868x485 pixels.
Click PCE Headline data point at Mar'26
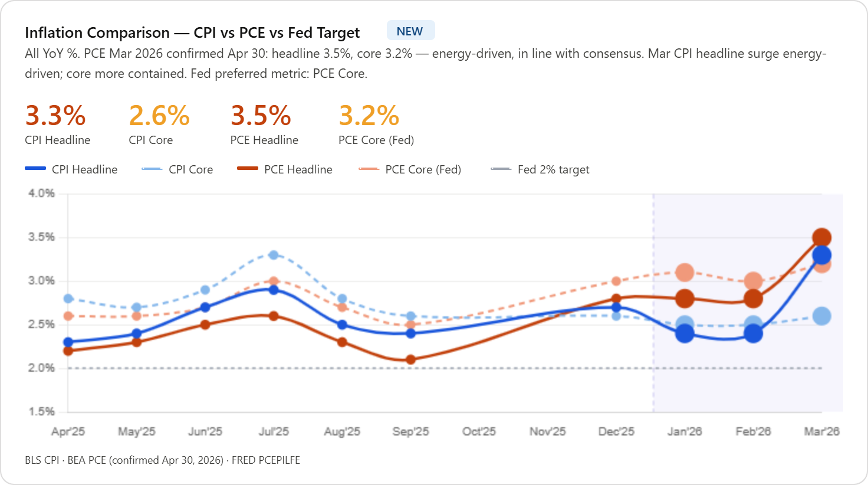point(821,238)
